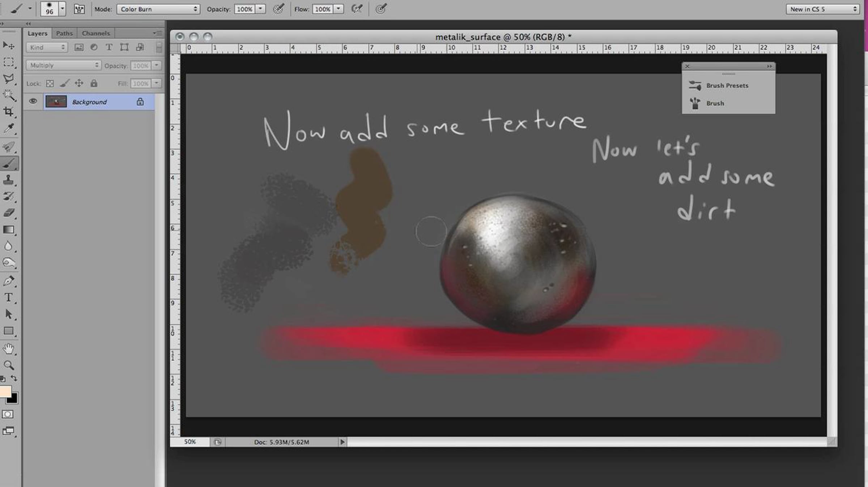Toggle lock transparent pixels icon
868x487 pixels.
pyautogui.click(x=50, y=84)
